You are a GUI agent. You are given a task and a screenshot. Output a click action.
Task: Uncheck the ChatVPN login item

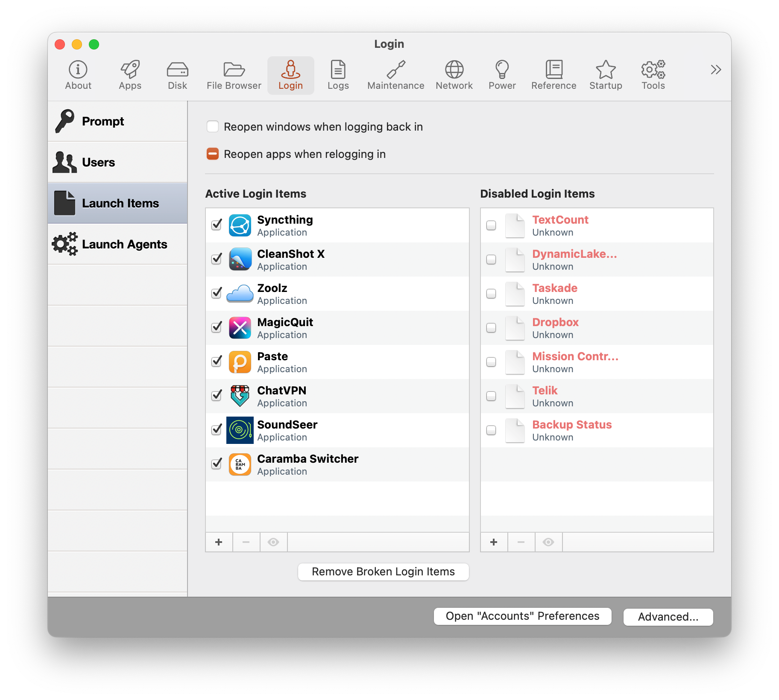tap(217, 396)
